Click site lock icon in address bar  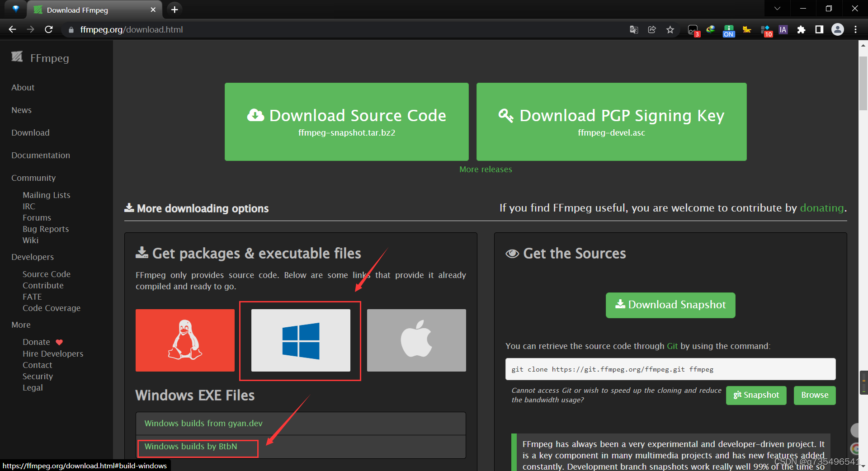[x=71, y=30]
